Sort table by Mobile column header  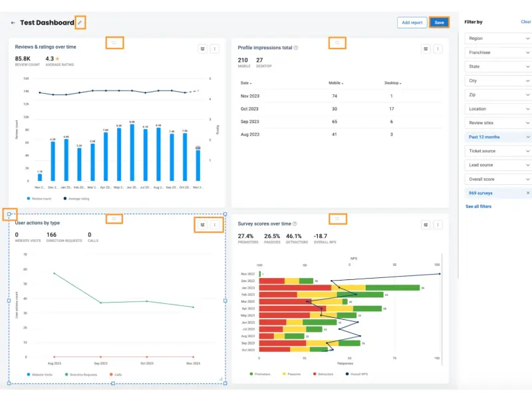click(x=336, y=83)
